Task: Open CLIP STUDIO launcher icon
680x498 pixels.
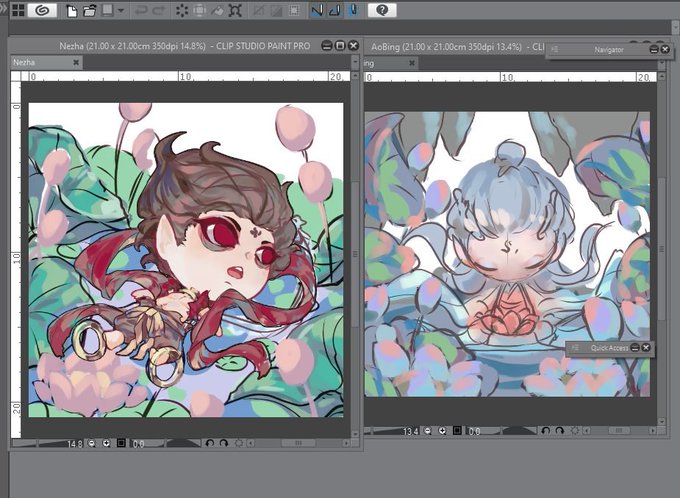Action: click(x=42, y=10)
